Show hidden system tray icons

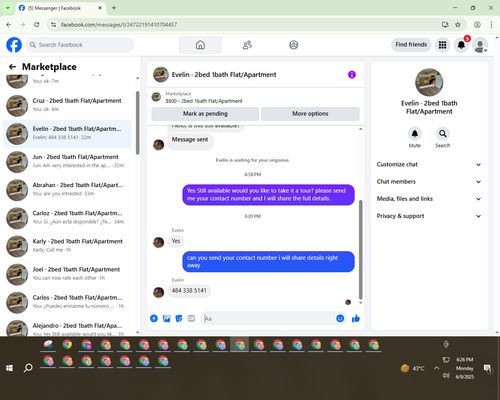(x=436, y=368)
